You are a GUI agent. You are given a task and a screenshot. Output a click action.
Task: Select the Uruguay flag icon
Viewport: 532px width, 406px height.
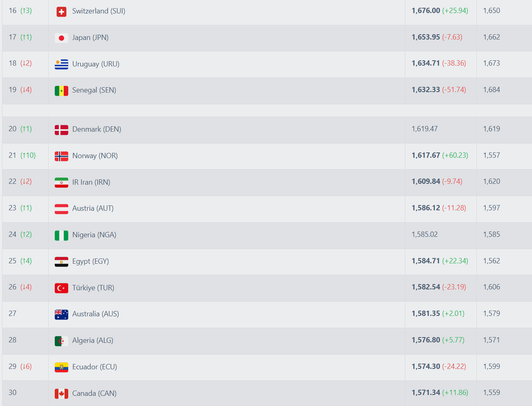(x=61, y=64)
